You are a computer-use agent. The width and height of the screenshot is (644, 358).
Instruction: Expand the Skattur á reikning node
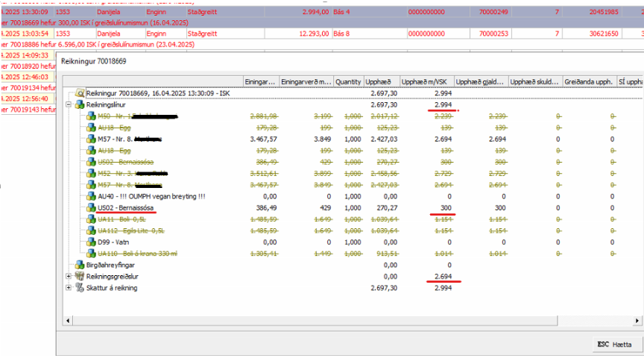(x=69, y=288)
